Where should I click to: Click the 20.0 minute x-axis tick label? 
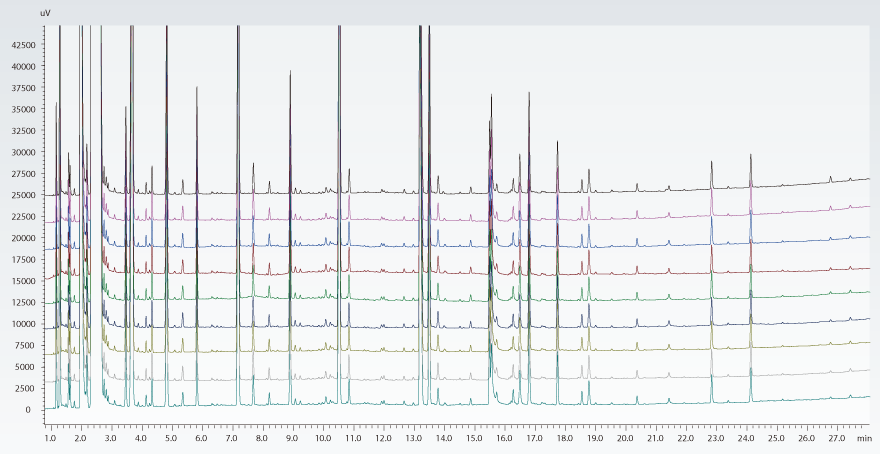pyautogui.click(x=625, y=438)
